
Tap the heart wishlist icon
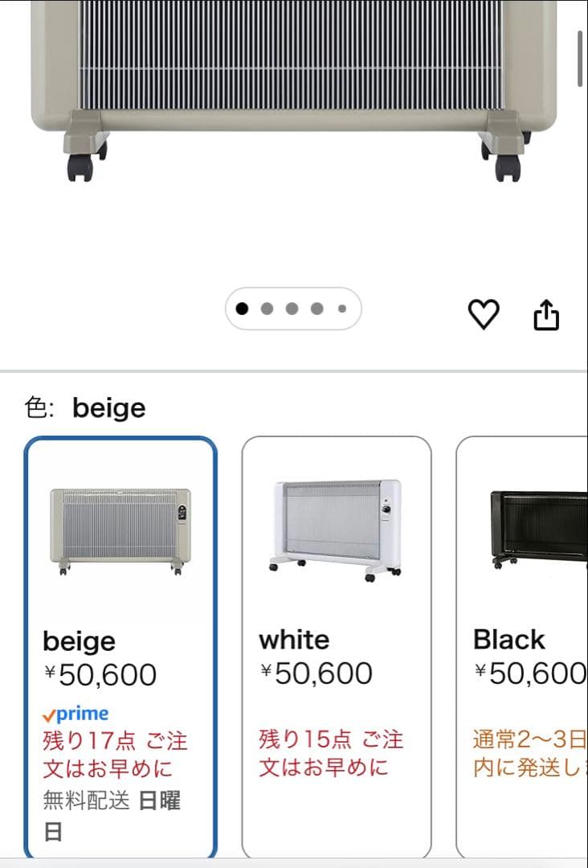pos(484,314)
